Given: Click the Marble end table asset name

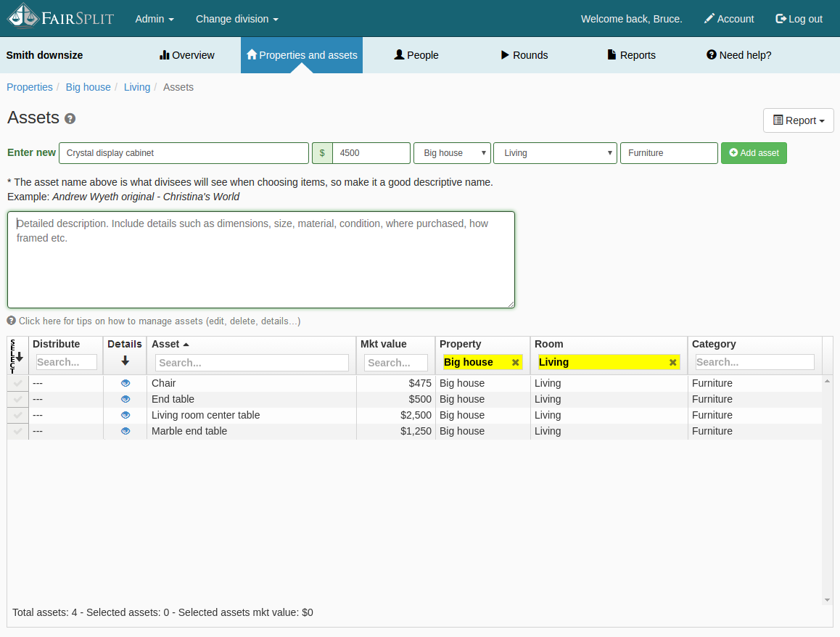Looking at the screenshot, I should pyautogui.click(x=189, y=431).
